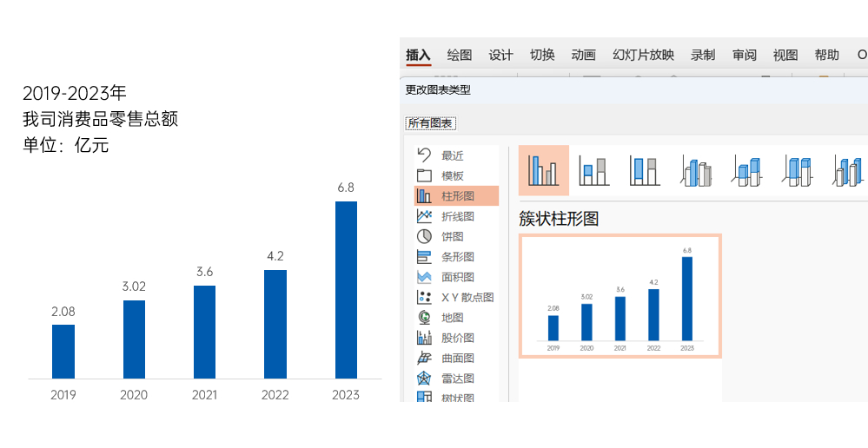Switch to the 设计 ribbon tab

(x=500, y=55)
